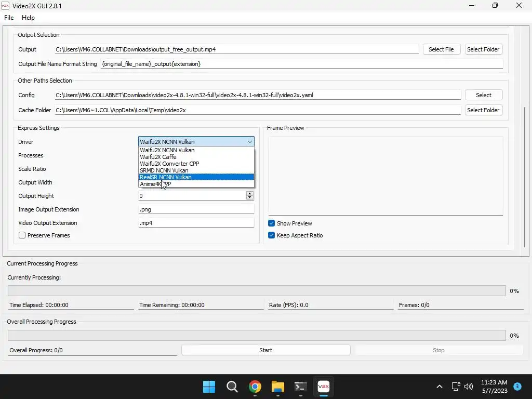This screenshot has width=532, height=399.
Task: Open the terminal app from the taskbar
Action: (301, 387)
